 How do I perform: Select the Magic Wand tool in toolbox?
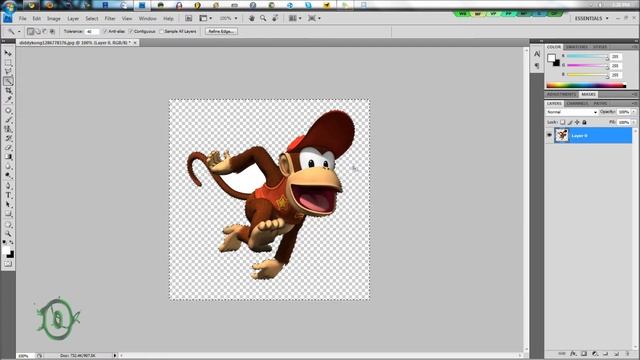8,81
